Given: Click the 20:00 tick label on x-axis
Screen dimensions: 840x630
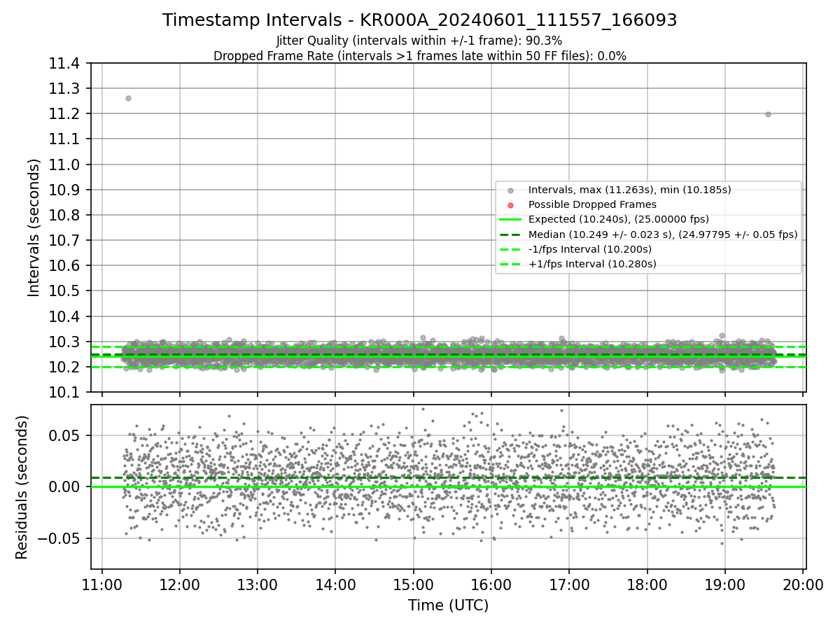Looking at the screenshot, I should [x=802, y=583].
